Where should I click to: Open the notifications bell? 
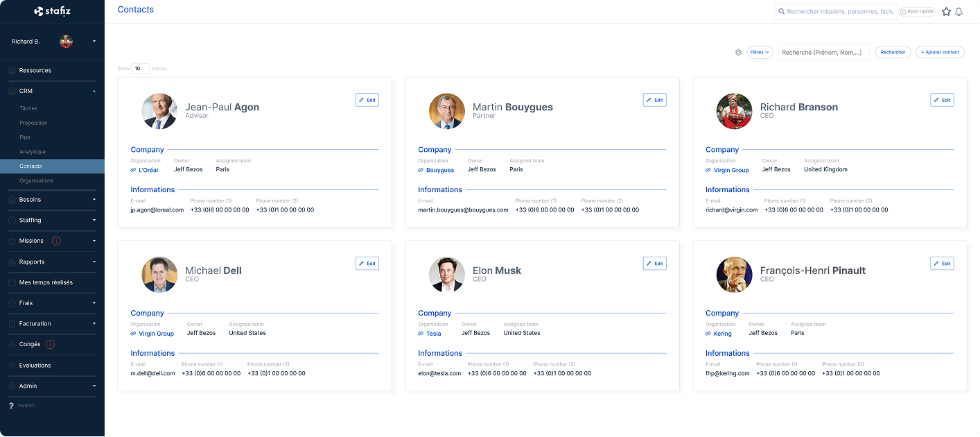[x=959, y=12]
